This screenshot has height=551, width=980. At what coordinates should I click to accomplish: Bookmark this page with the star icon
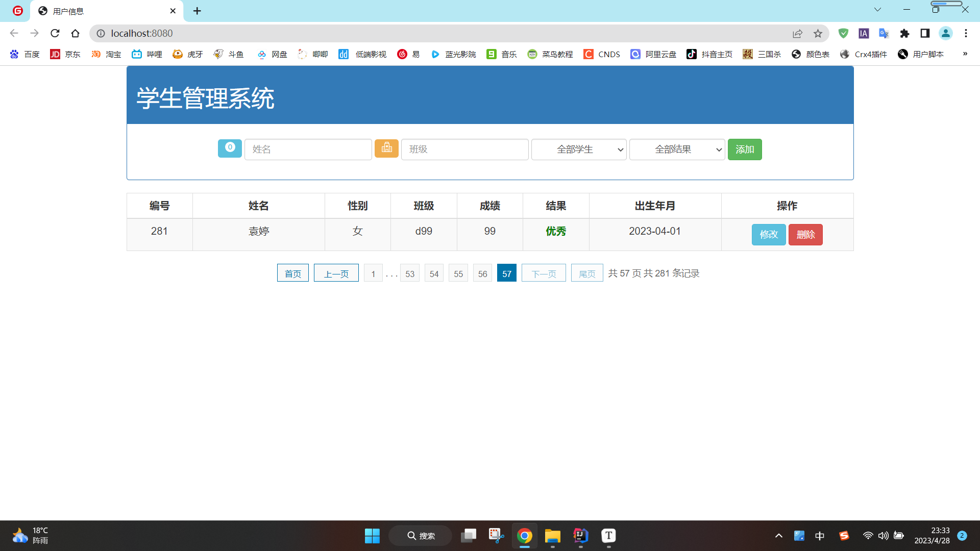(818, 33)
